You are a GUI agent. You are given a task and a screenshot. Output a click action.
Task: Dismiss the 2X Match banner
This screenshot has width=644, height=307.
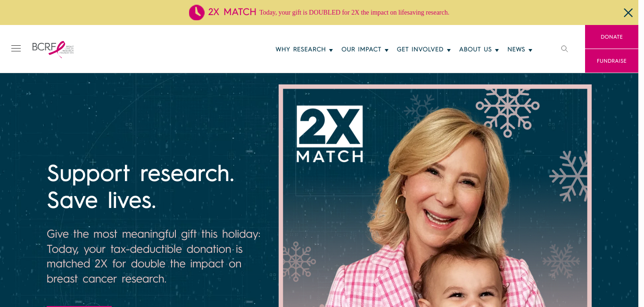tap(628, 13)
